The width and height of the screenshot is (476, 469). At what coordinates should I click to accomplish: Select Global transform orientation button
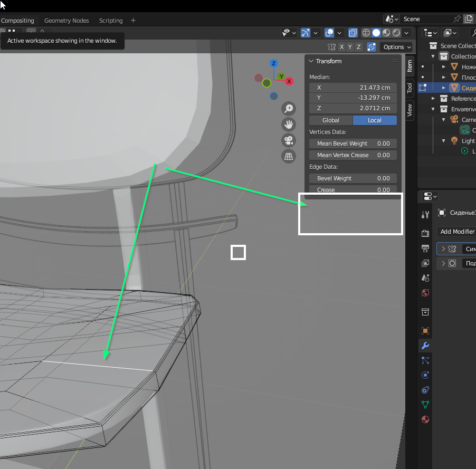(x=331, y=120)
